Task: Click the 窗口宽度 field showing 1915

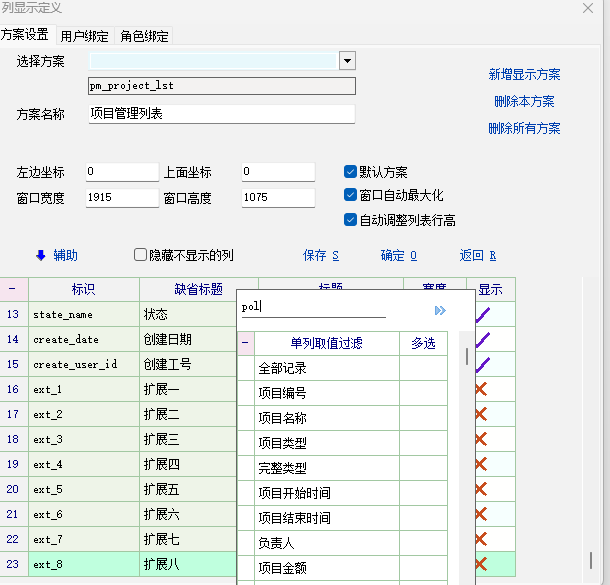Action: [122, 198]
